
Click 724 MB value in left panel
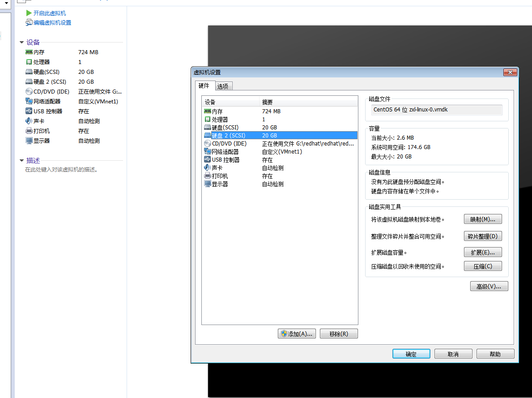(88, 52)
